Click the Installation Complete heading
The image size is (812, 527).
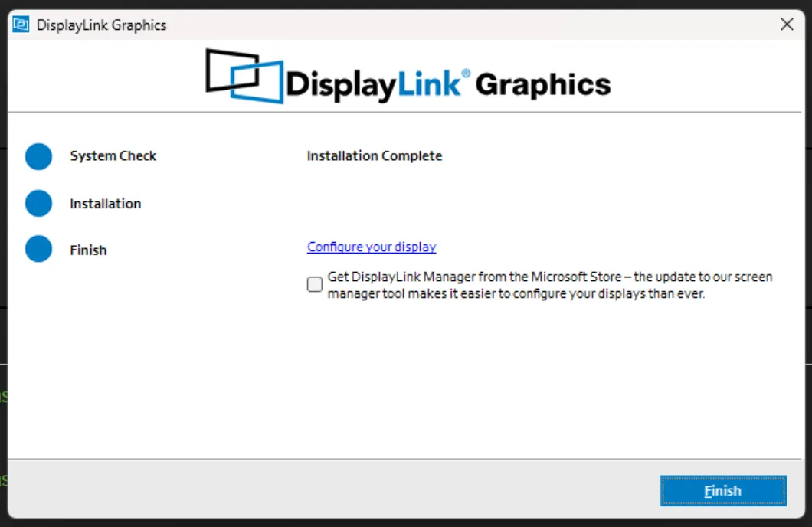[x=375, y=155]
